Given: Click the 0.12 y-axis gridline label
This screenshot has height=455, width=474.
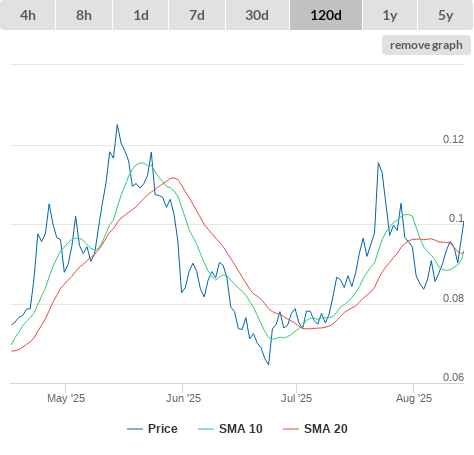Looking at the screenshot, I should tap(453, 139).
